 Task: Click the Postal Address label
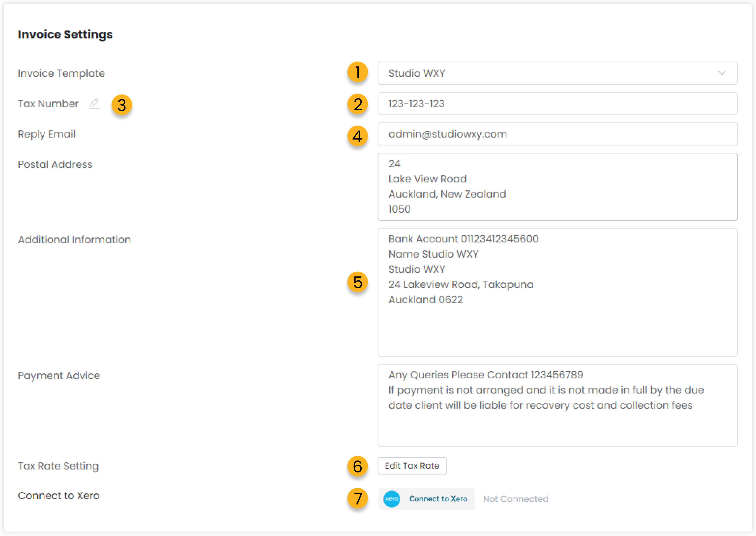55,164
